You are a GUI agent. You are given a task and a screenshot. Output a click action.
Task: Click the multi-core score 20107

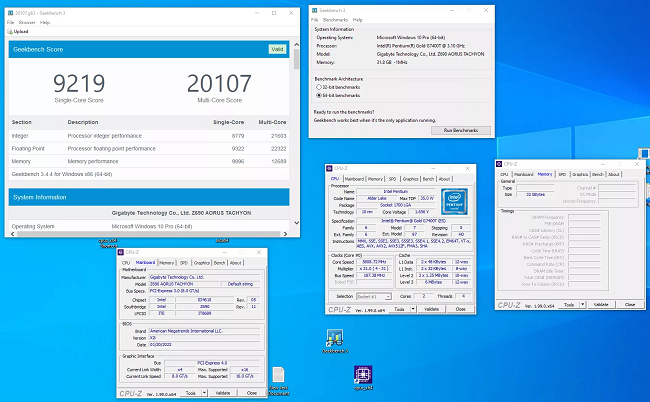point(219,83)
